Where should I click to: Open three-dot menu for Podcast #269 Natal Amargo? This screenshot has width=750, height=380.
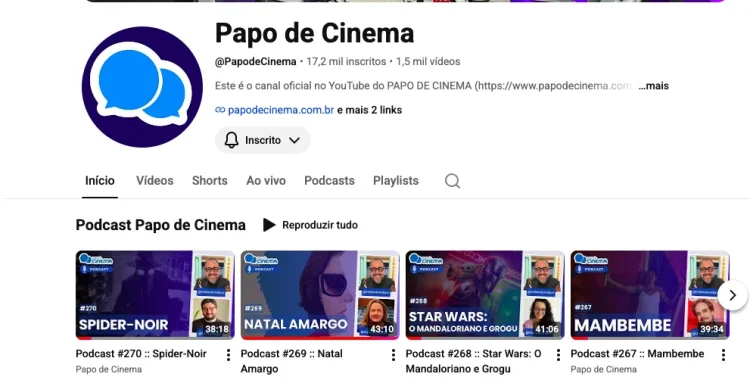pyautogui.click(x=393, y=355)
